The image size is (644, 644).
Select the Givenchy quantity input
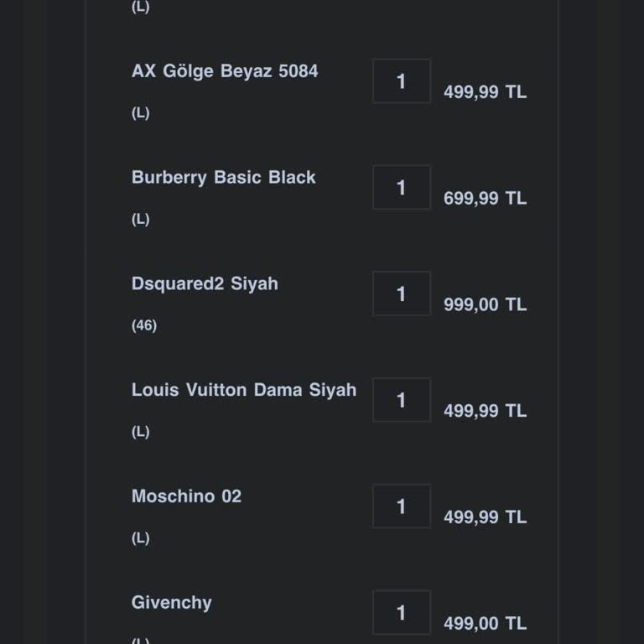click(x=402, y=613)
